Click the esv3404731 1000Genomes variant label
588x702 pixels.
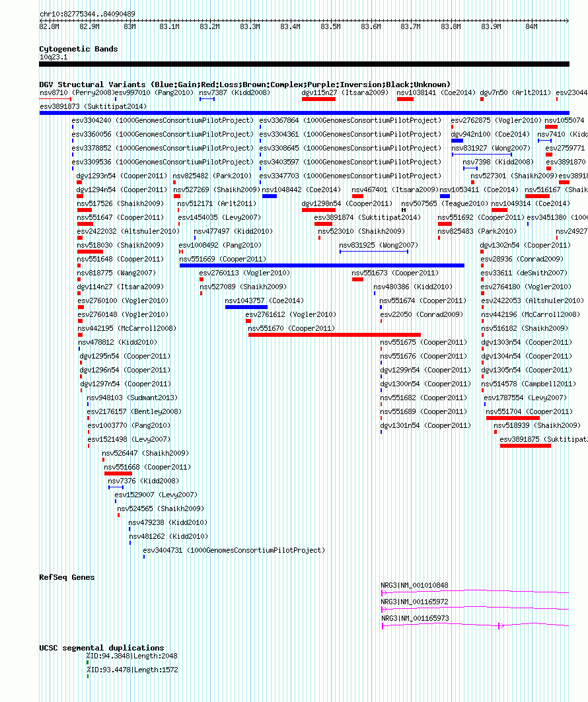pos(234,551)
